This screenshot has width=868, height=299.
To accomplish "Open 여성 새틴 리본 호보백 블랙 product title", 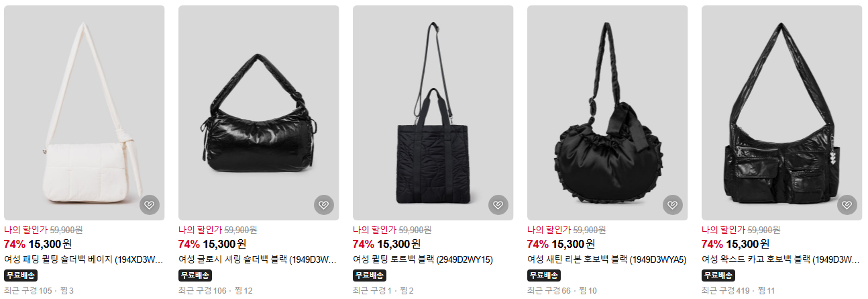I will click(x=607, y=259).
